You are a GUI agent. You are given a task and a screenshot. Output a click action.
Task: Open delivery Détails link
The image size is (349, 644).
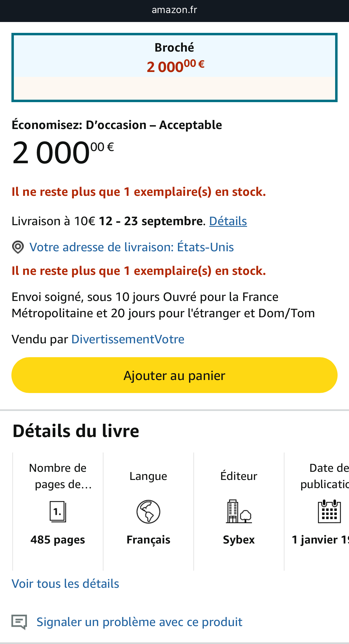(228, 221)
